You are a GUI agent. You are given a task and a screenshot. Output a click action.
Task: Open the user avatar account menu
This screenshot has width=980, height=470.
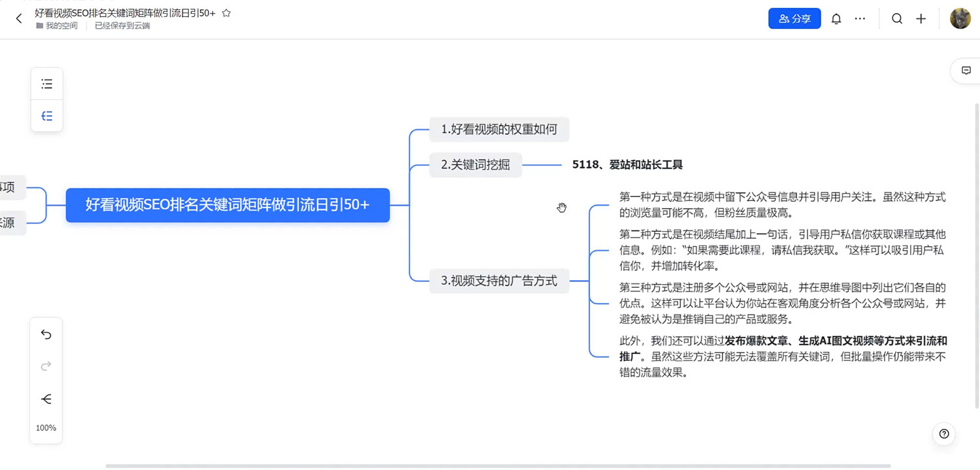point(960,18)
